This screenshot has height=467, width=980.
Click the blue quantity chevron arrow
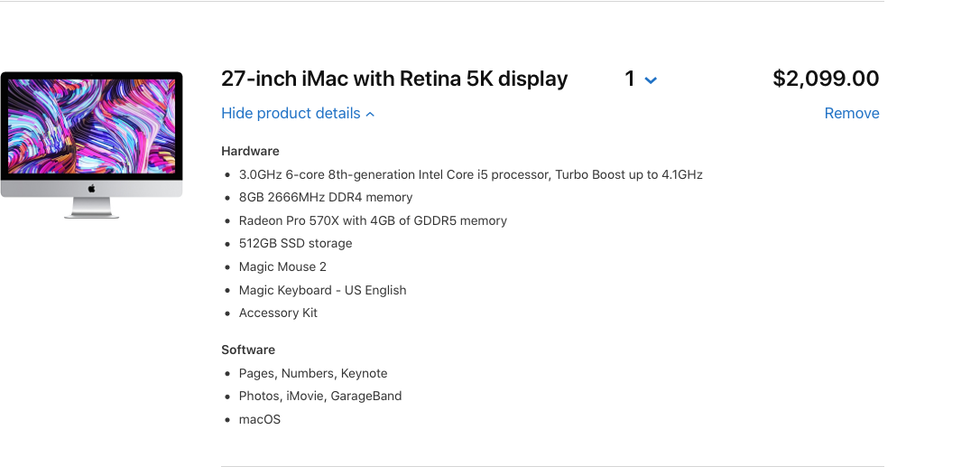point(651,80)
